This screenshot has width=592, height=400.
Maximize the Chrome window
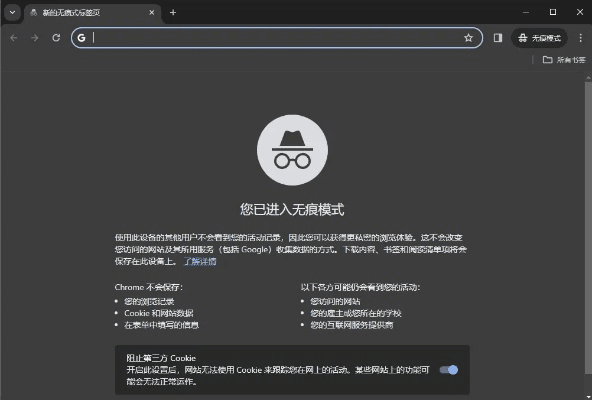(x=553, y=12)
